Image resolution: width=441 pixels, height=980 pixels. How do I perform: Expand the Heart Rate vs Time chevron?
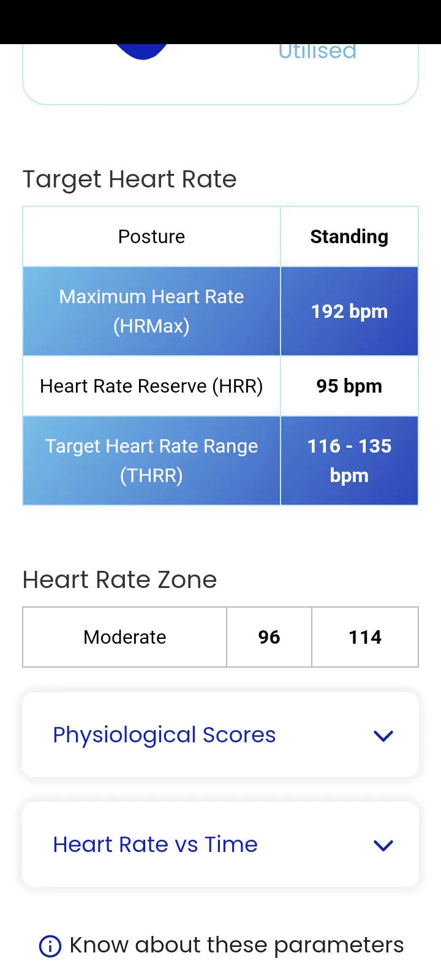point(383,845)
